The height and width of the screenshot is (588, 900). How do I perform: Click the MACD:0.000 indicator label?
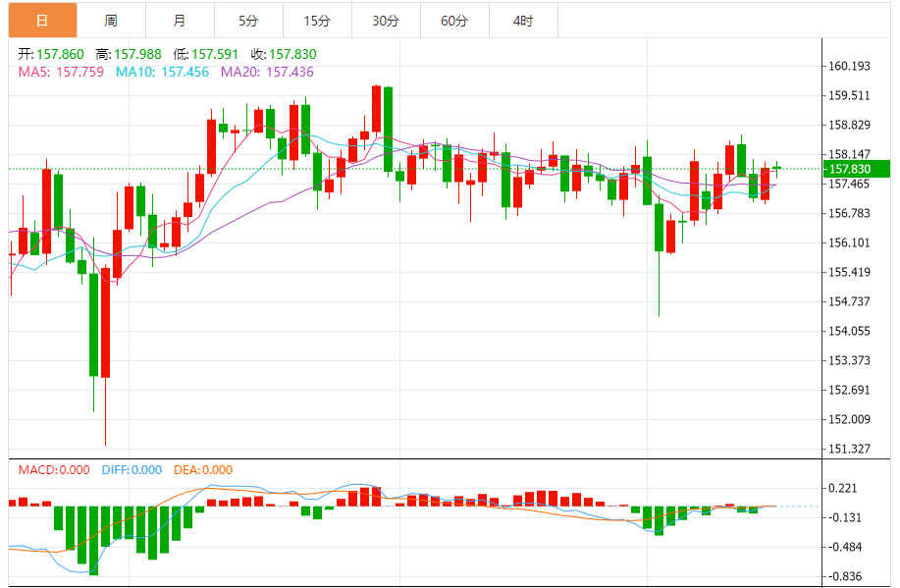pos(54,469)
